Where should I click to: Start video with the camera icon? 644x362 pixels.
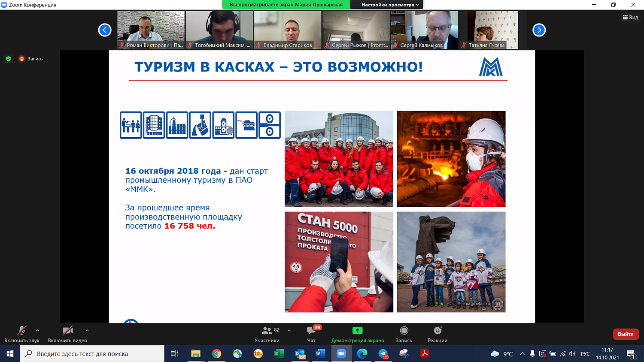coord(67,331)
